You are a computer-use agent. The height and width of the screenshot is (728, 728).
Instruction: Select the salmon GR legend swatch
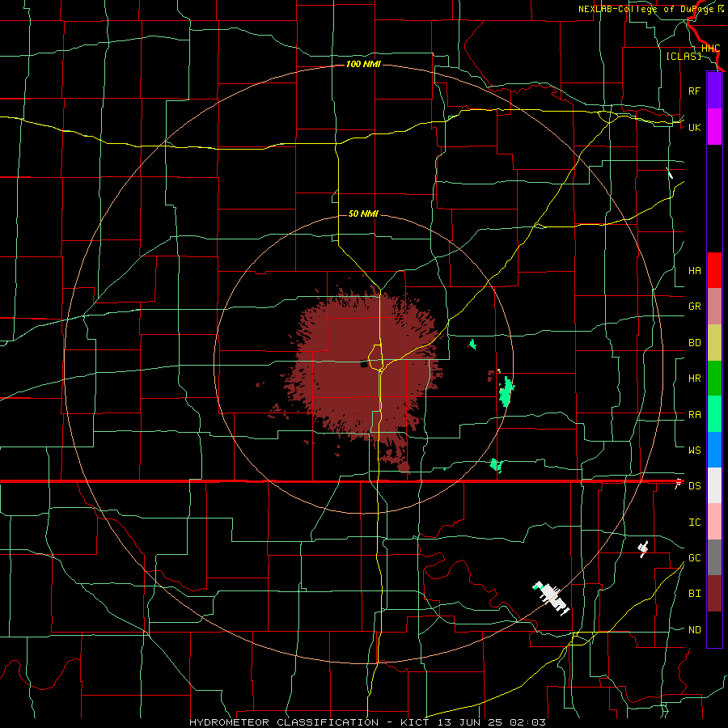click(x=714, y=307)
